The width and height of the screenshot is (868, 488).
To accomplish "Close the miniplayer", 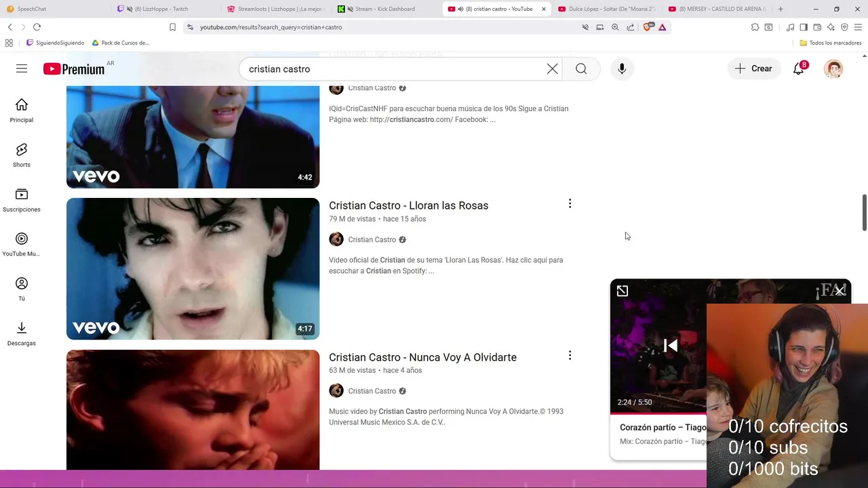I will [x=840, y=291].
